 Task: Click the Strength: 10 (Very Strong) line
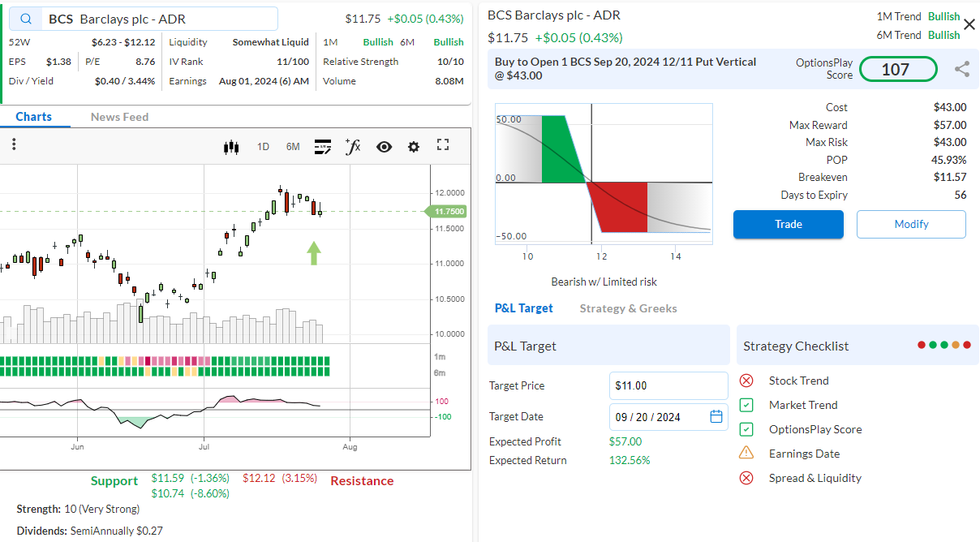pos(78,509)
